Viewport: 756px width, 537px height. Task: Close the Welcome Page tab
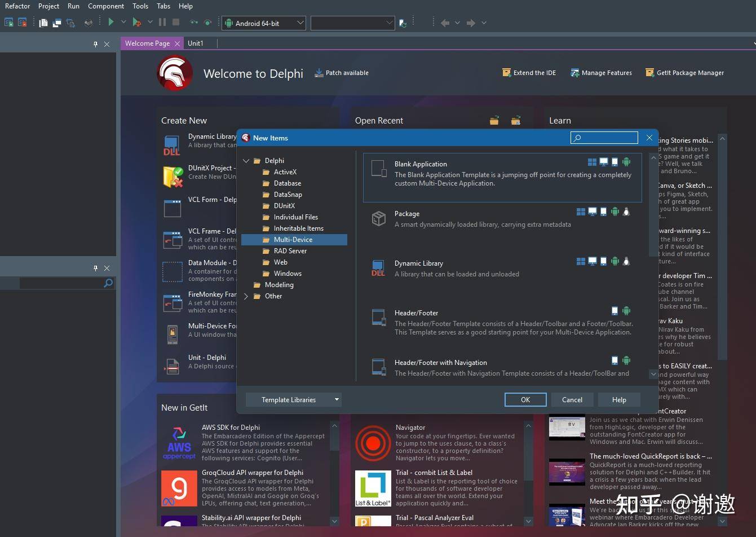coord(177,43)
